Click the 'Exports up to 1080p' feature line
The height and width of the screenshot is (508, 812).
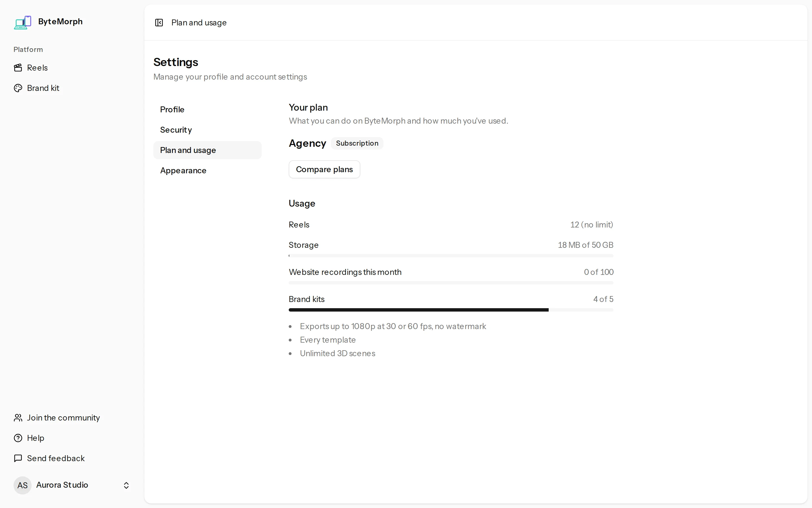pyautogui.click(x=393, y=327)
